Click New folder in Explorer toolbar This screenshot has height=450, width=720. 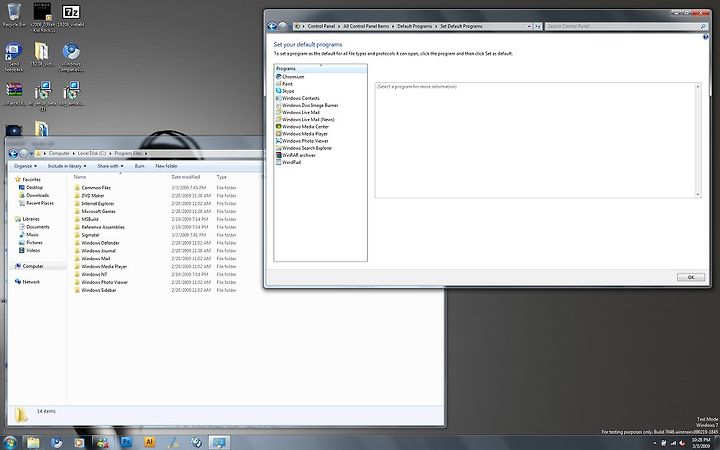166,166
